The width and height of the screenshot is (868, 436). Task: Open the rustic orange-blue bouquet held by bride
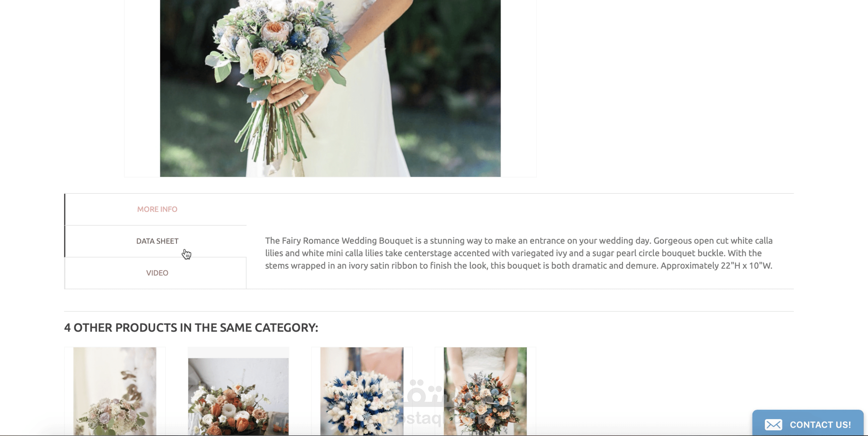click(485, 391)
